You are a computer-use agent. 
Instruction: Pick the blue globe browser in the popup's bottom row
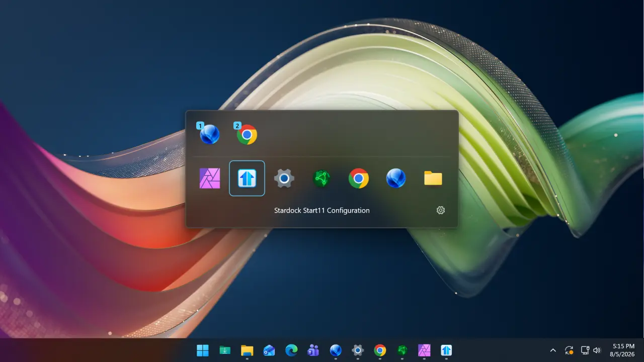(396, 178)
